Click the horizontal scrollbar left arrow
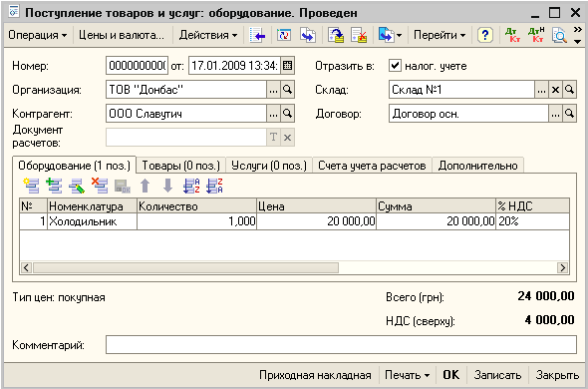588x389 pixels. [26, 267]
